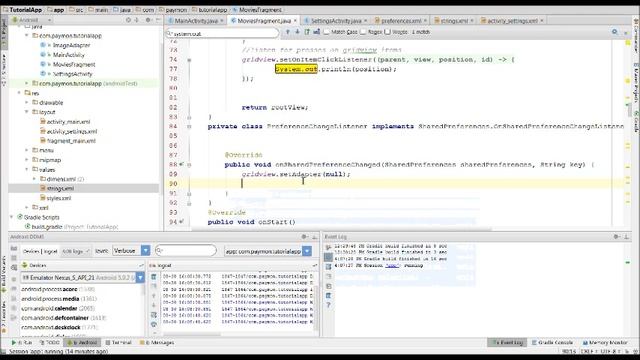Select fragment_main.xml in project tree
Screen dimensions: 640x360
(x=71, y=141)
